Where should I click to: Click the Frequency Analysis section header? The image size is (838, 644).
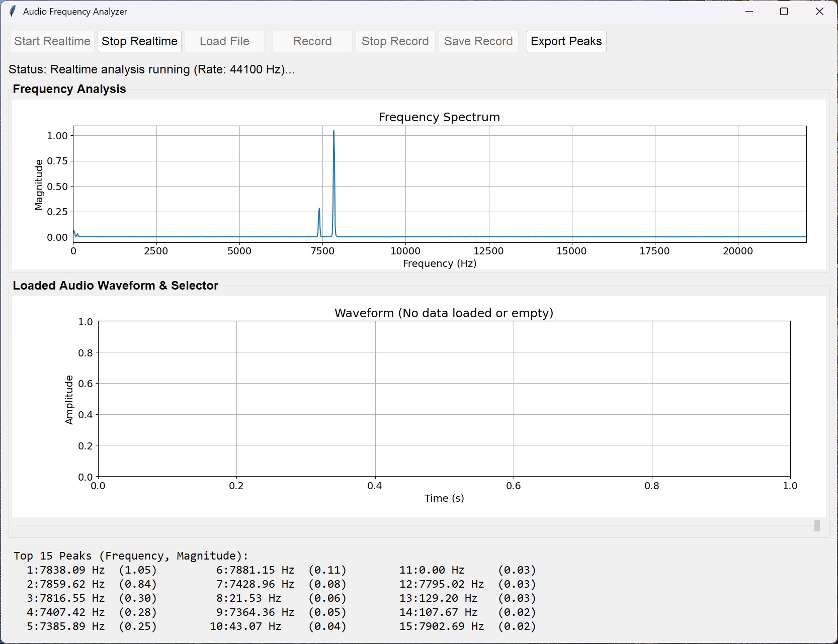click(x=69, y=89)
